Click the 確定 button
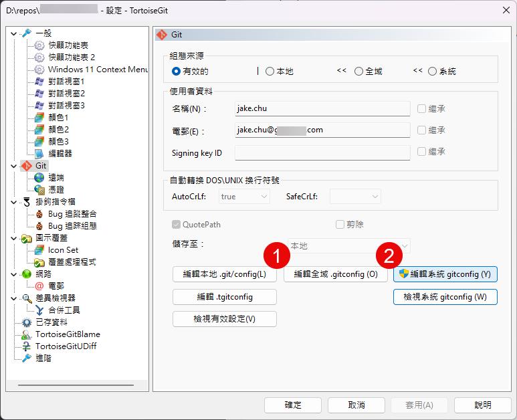This screenshot has height=420, width=517. (x=293, y=405)
